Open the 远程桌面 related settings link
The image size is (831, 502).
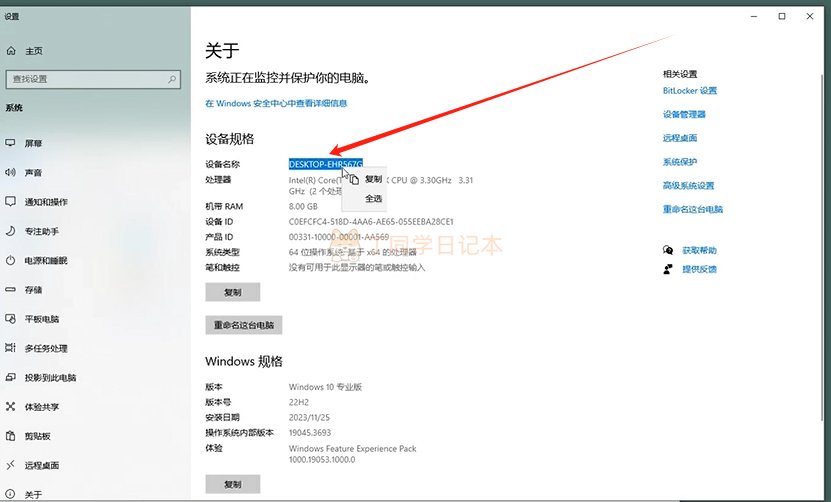point(680,138)
